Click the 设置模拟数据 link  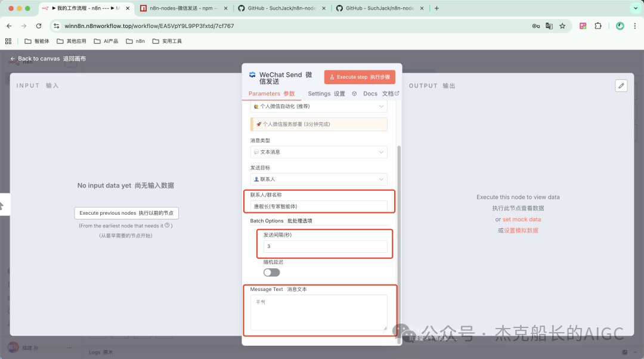click(521, 230)
